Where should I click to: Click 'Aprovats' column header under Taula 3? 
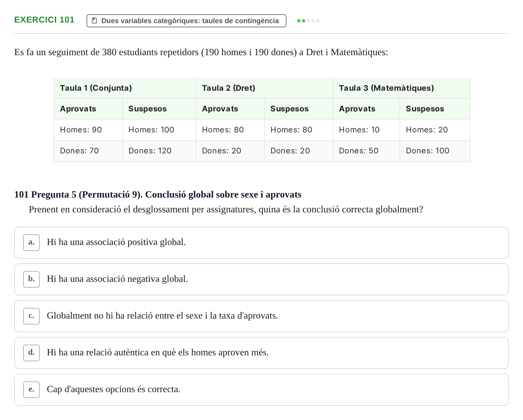(x=366, y=109)
